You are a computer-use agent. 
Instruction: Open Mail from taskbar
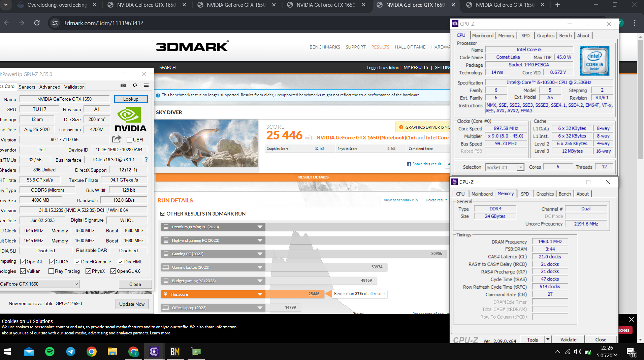click(x=29, y=352)
